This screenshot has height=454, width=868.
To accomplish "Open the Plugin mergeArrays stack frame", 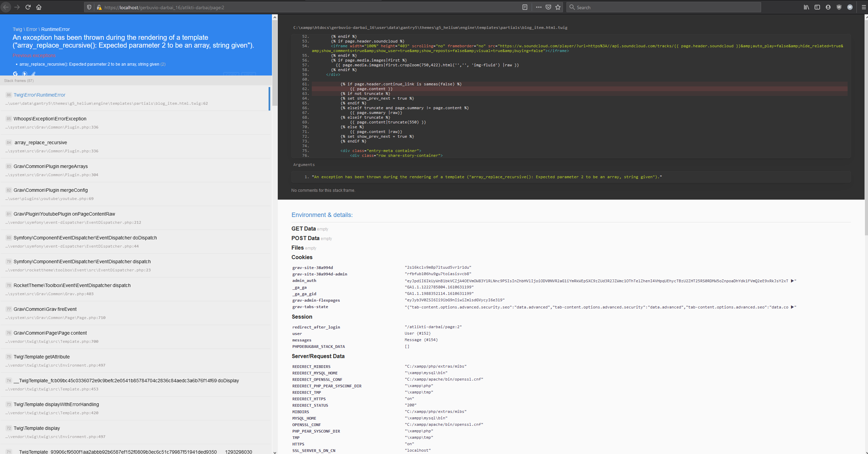I will coord(135,170).
